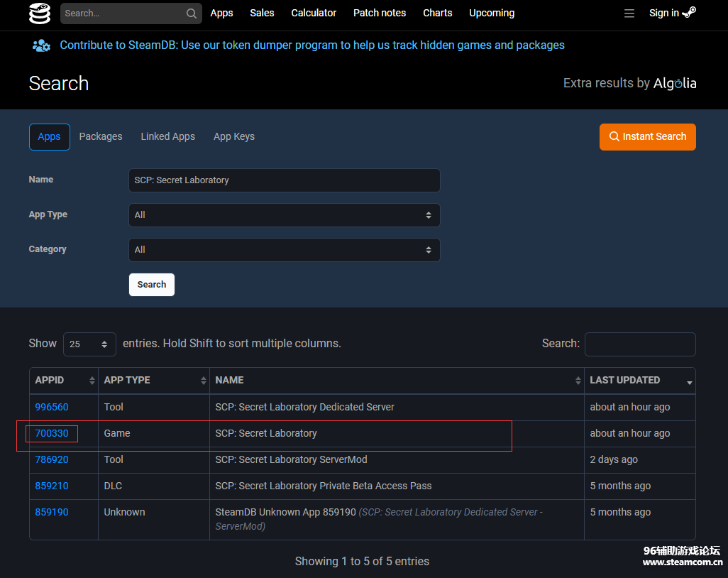Viewport: 728px width, 578px height.
Task: Open the App Keys tab
Action: pyautogui.click(x=234, y=137)
